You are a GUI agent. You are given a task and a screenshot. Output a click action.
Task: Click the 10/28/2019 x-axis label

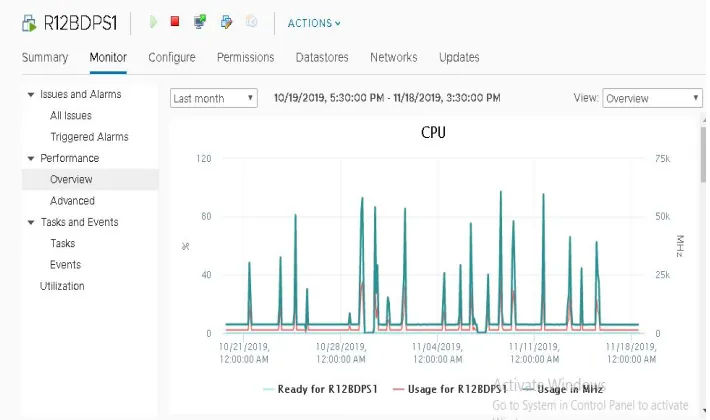point(341,353)
